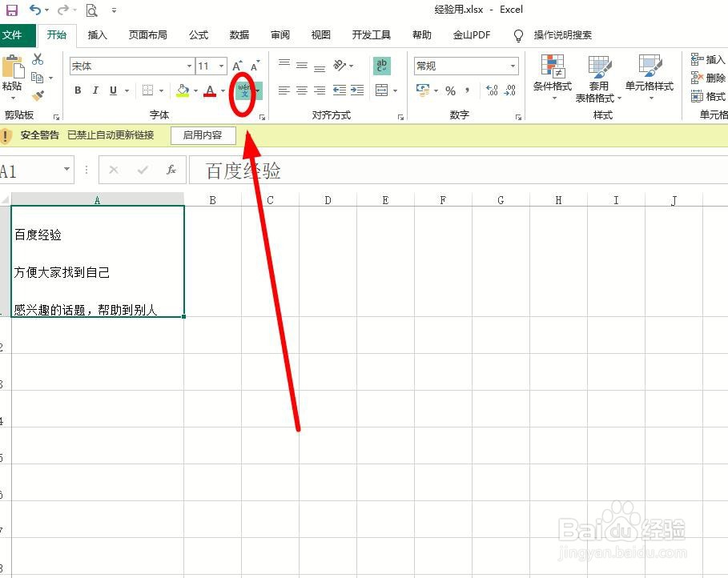
Task: Click the 启用内容 button
Action: point(203,135)
